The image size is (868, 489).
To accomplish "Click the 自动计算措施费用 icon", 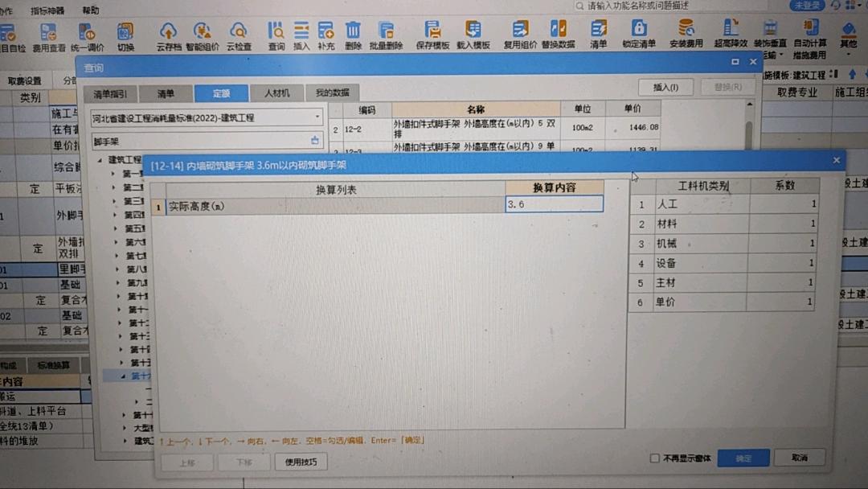I will pos(809,40).
